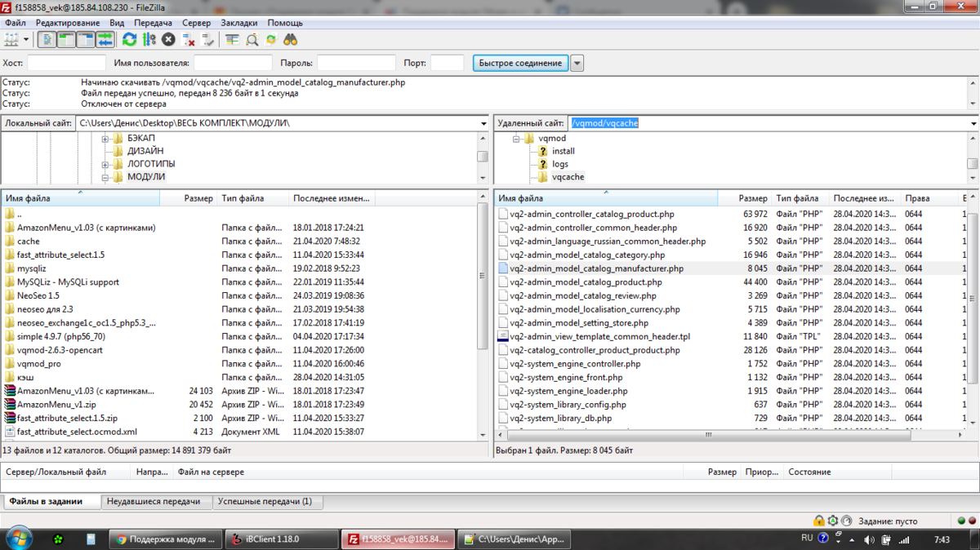Select the logs folder in remote tree

coord(560,164)
